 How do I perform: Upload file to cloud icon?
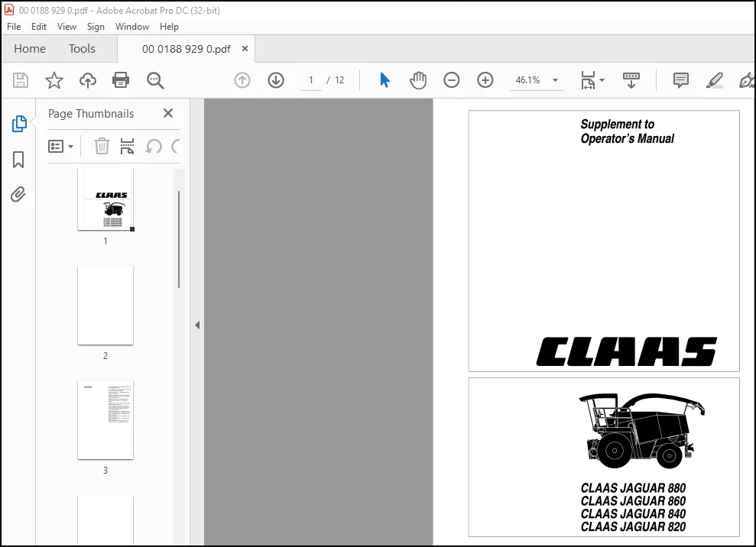(x=88, y=80)
